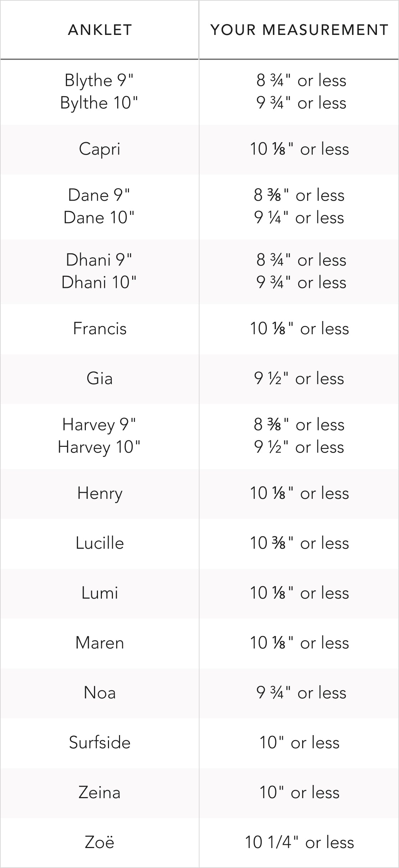Image resolution: width=399 pixels, height=868 pixels.
Task: Select the Surfside anklet name
Action: coord(100,743)
